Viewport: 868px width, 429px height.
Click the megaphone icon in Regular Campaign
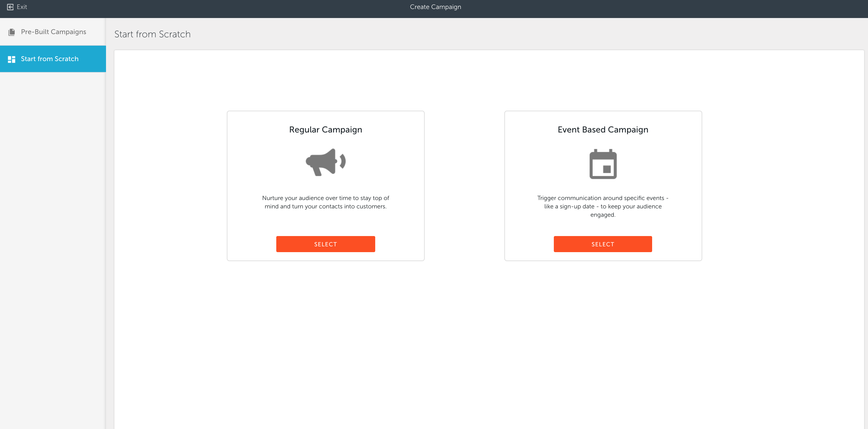click(325, 162)
